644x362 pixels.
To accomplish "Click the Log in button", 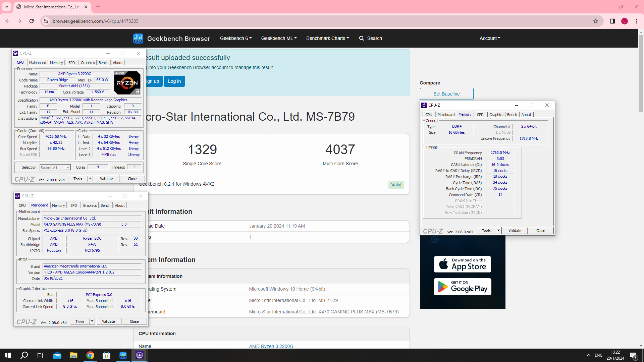I will [174, 81].
